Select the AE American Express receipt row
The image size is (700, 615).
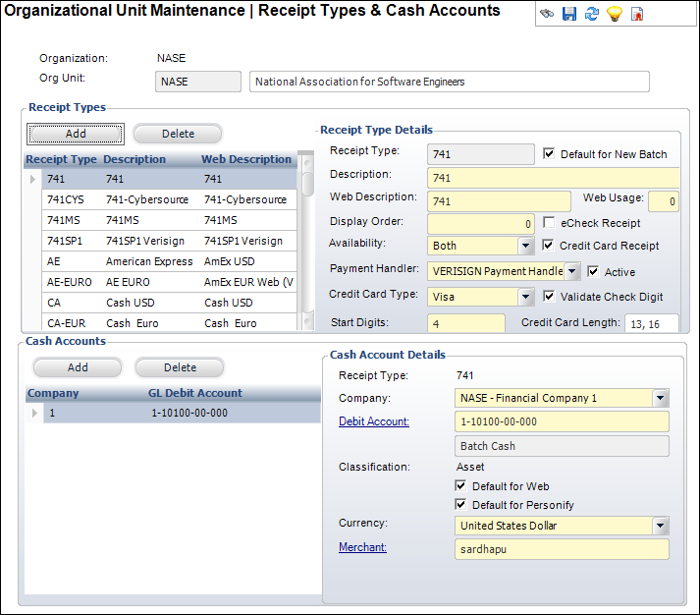click(x=147, y=261)
